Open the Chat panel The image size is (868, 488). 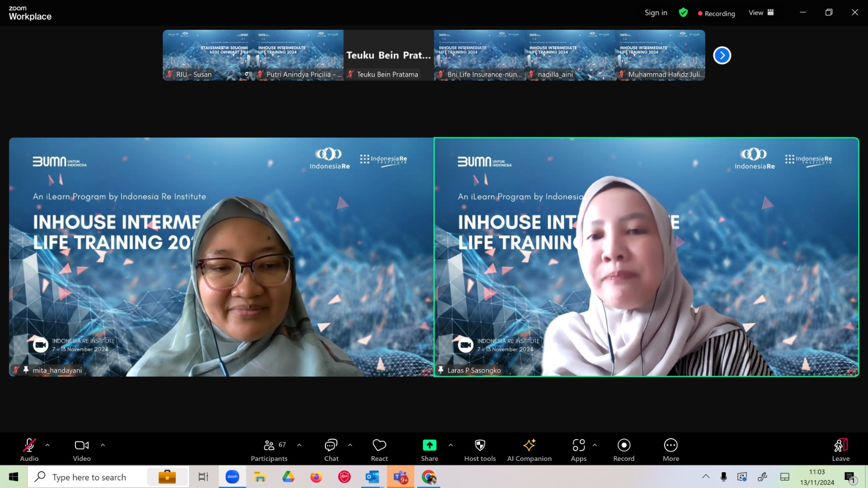point(331,450)
